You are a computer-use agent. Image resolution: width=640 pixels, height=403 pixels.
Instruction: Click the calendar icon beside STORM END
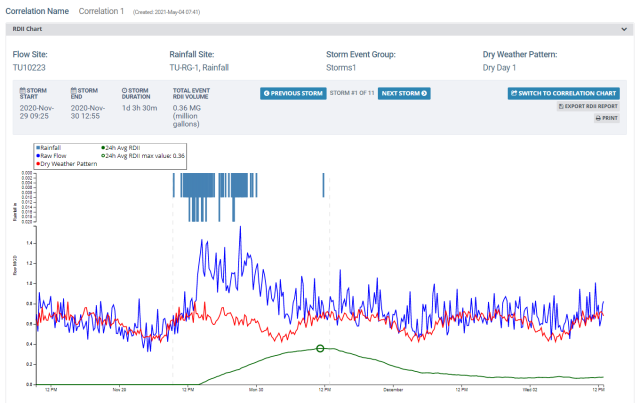coord(73,90)
